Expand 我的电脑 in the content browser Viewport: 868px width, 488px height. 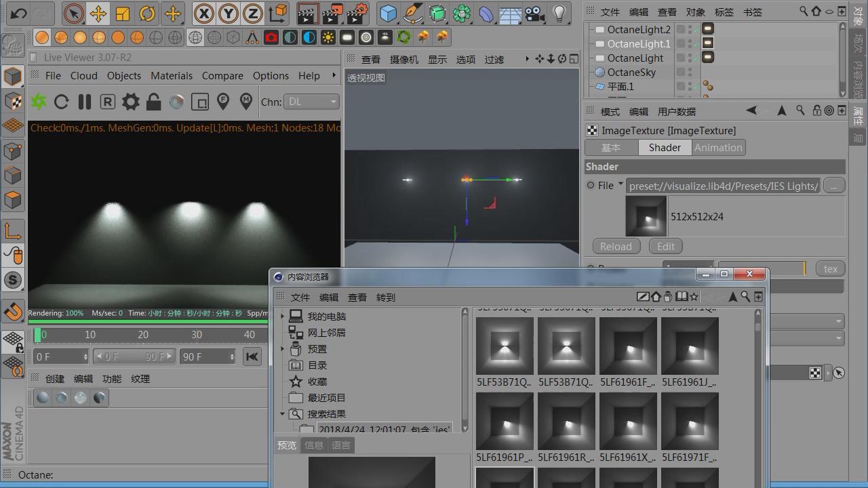point(283,316)
